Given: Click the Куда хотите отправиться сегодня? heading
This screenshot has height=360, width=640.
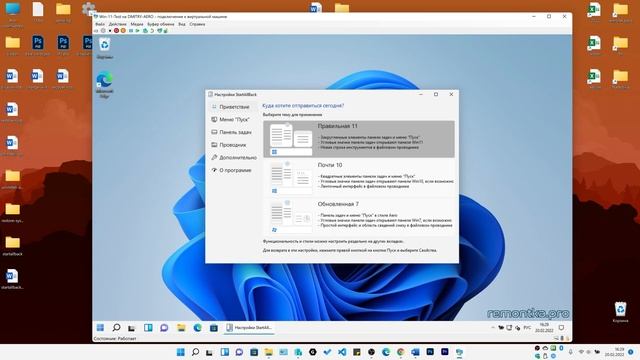Looking at the screenshot, I should coord(303,105).
